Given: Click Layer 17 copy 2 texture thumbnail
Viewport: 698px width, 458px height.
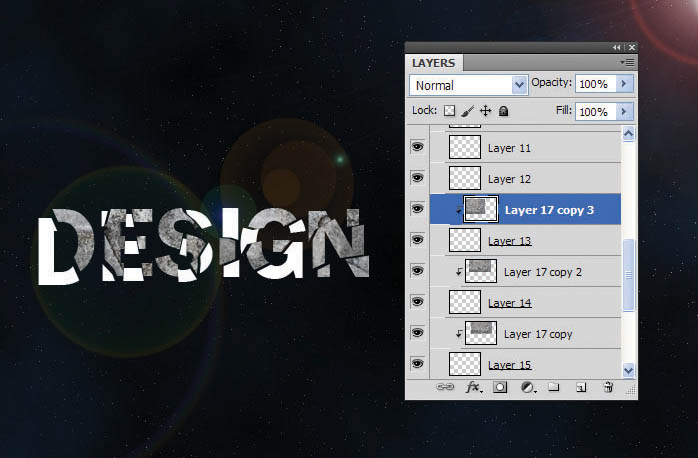Looking at the screenshot, I should pyautogui.click(x=481, y=271).
